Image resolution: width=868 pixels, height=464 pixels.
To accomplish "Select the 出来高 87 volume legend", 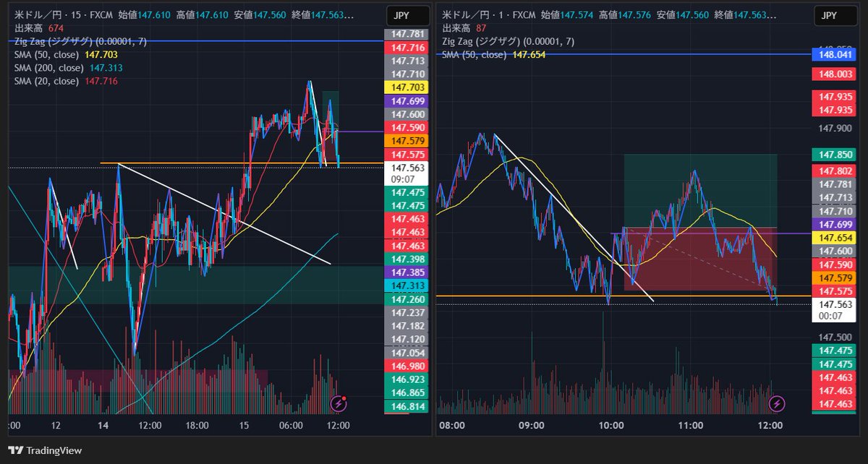I will tap(464, 27).
